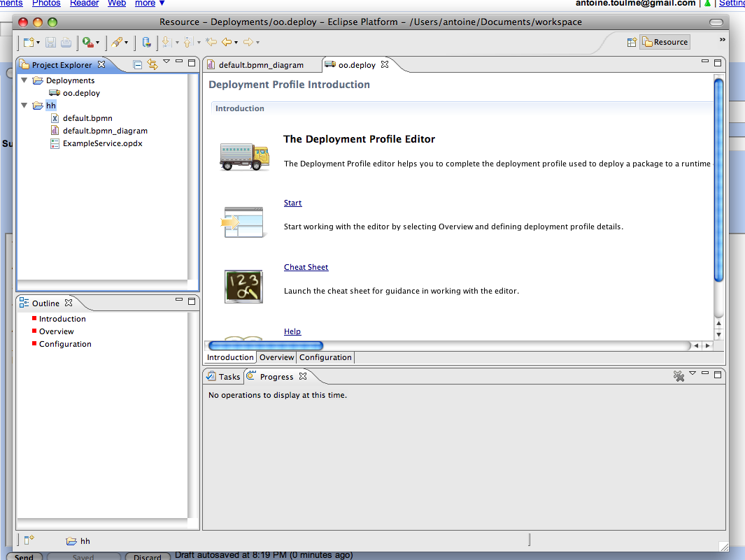This screenshot has height=560, width=745.
Task: Open the Progress view menu triangle
Action: pos(693,373)
